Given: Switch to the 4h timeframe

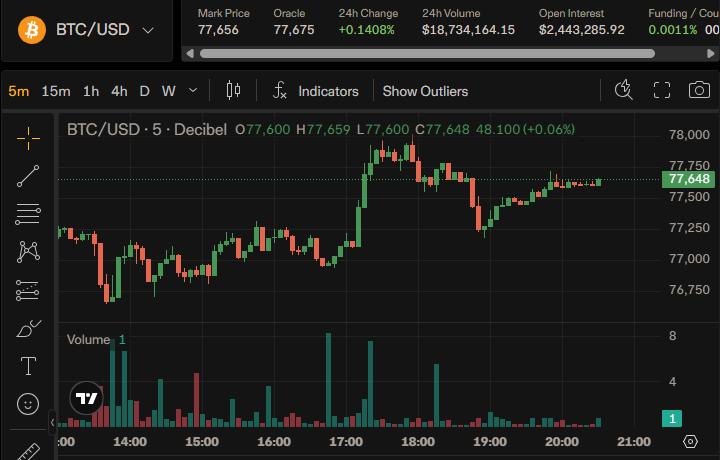Looking at the screenshot, I should tap(119, 91).
